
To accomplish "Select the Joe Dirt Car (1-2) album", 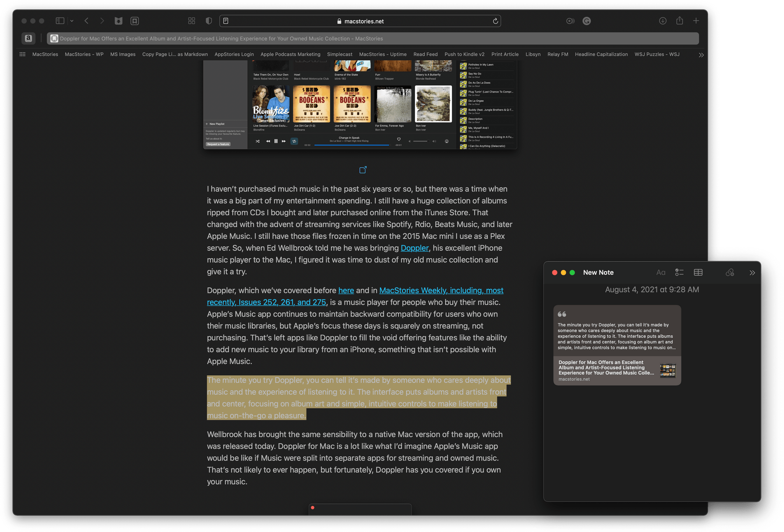I will coord(311,104).
